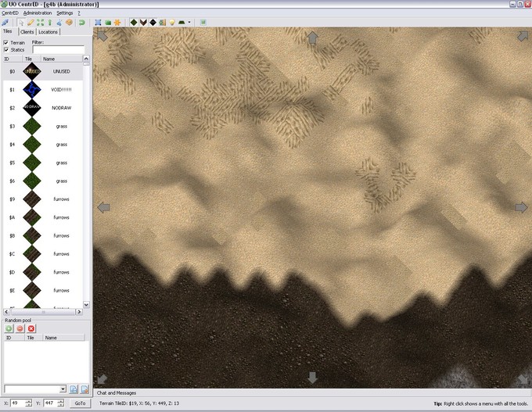Viewport: 532px width, 412px height.
Task: Open the random pool preset dropdown
Action: coord(63,389)
